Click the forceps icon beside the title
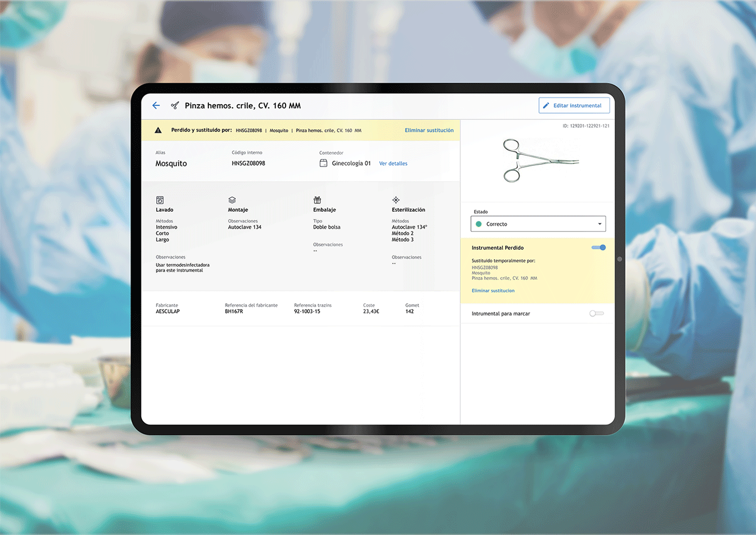This screenshot has height=535, width=756. (x=175, y=105)
